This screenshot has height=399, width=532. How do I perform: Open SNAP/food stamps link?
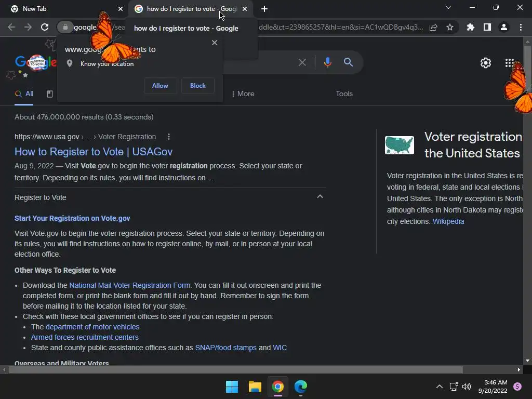click(225, 348)
